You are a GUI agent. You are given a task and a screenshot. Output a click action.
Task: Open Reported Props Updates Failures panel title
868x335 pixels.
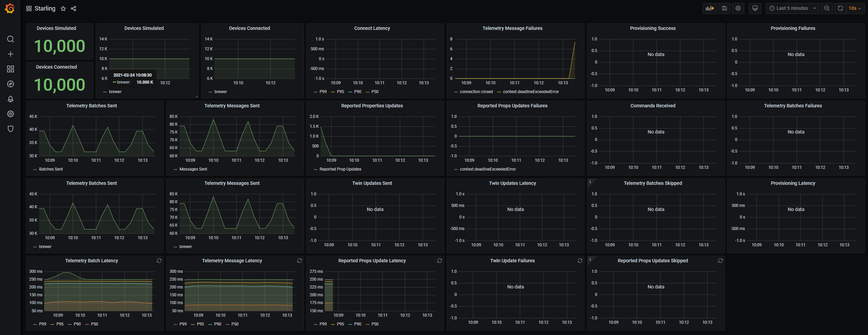coord(512,106)
